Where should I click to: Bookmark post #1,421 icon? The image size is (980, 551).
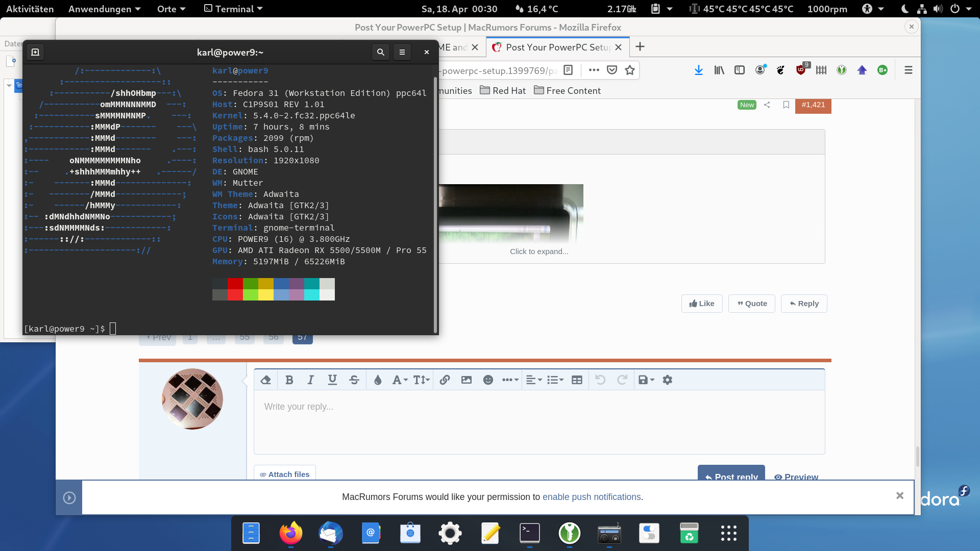click(x=786, y=105)
